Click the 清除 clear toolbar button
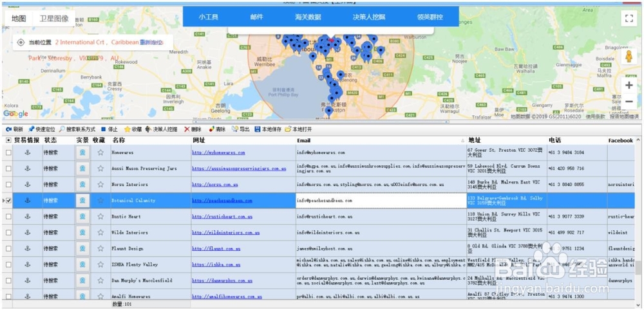 pos(217,129)
